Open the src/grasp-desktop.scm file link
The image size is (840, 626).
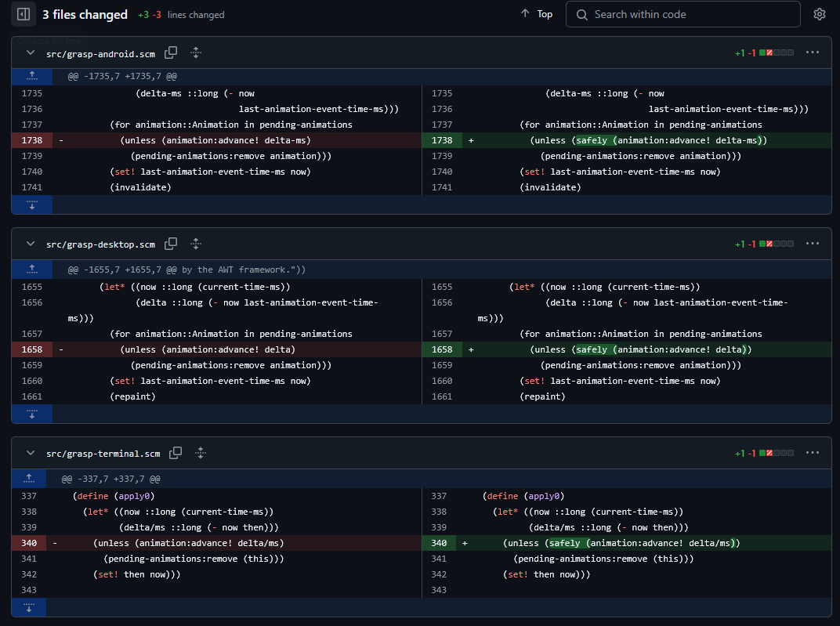click(101, 244)
